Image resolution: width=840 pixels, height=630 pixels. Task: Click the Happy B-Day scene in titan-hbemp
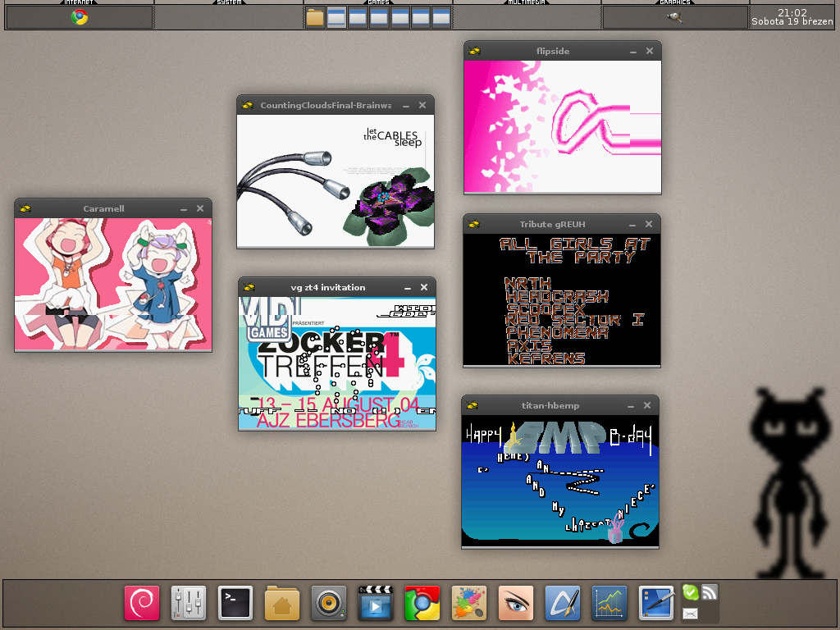click(560, 481)
